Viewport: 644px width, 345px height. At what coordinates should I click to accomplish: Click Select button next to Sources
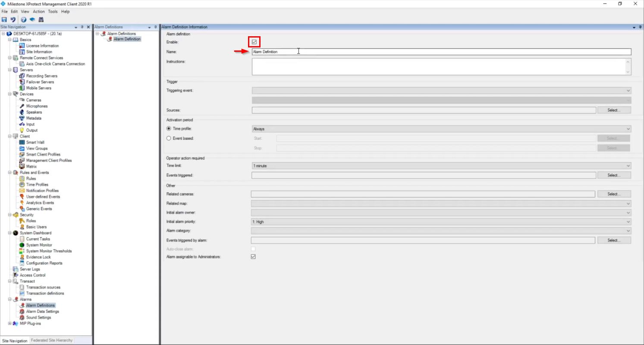(x=614, y=110)
